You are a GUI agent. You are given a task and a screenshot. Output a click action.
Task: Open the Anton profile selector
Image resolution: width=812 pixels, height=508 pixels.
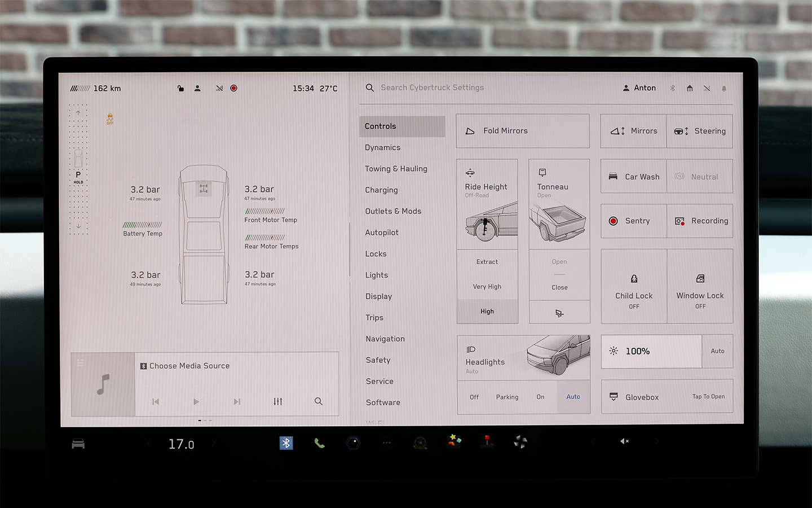639,88
